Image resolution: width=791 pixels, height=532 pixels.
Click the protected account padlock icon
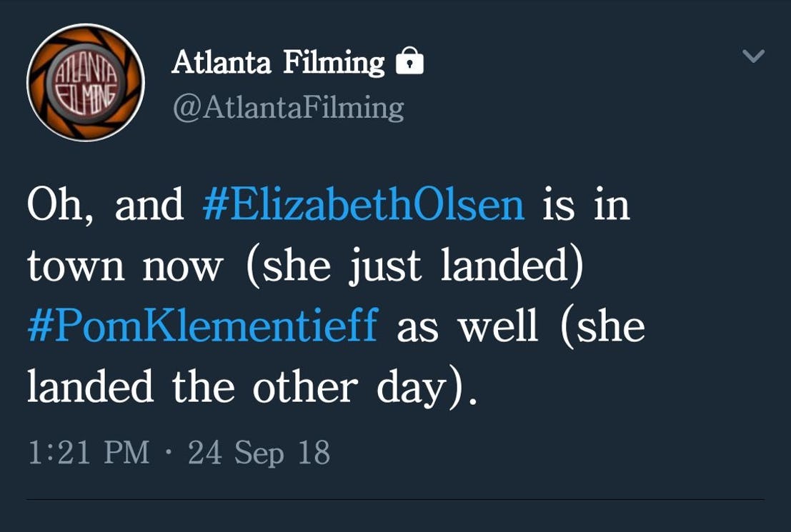(x=409, y=61)
